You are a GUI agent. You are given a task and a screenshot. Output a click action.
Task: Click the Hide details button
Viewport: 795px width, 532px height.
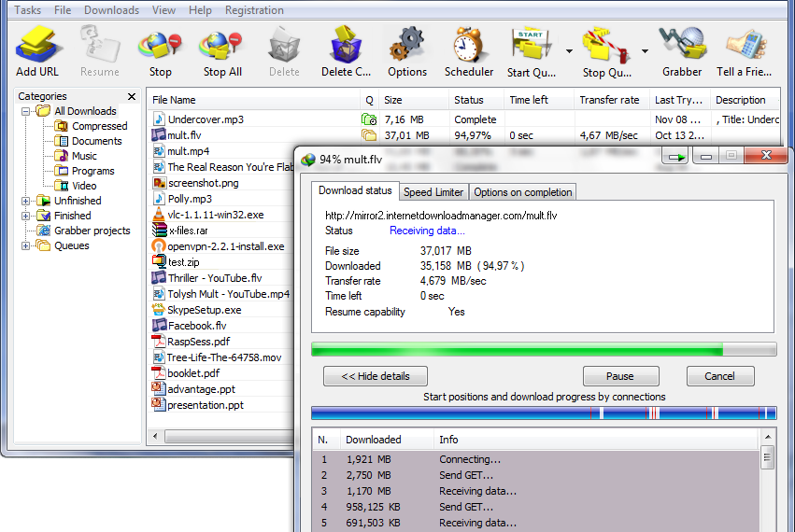click(375, 376)
